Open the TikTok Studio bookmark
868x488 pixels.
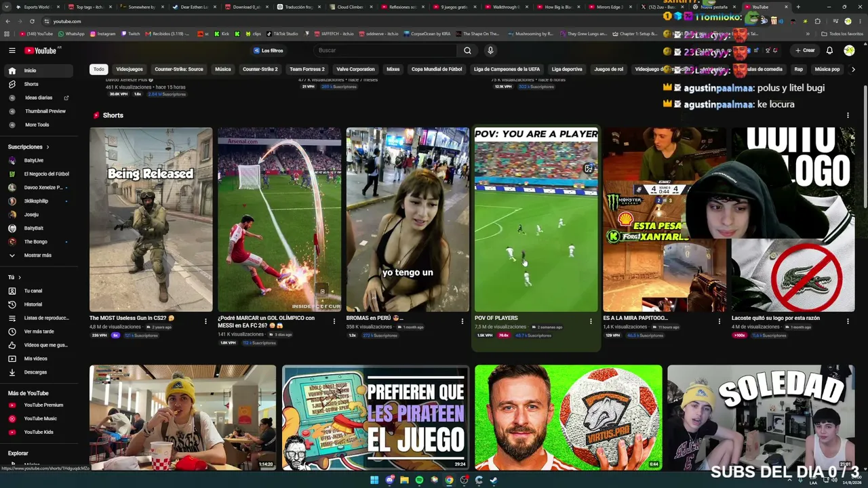click(281, 34)
